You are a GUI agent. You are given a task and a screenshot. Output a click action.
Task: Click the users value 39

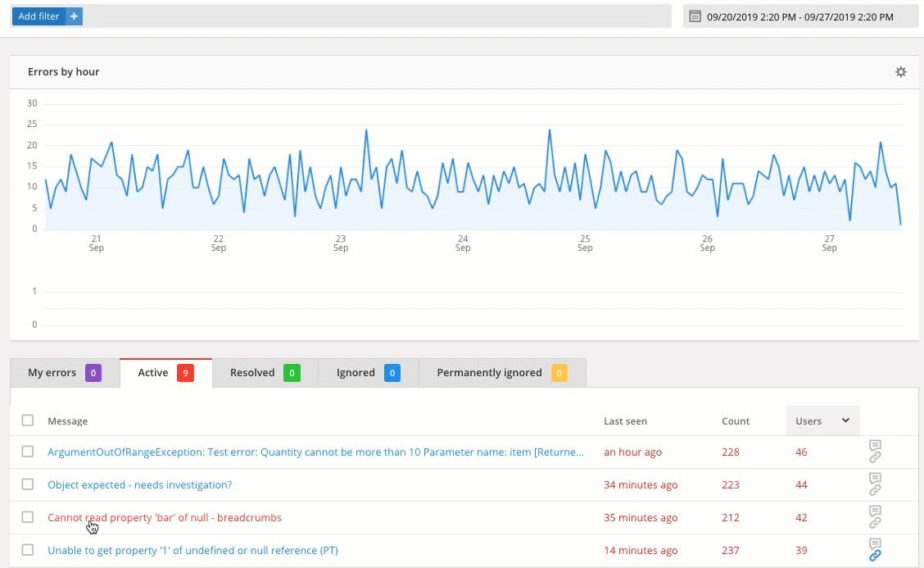point(801,550)
